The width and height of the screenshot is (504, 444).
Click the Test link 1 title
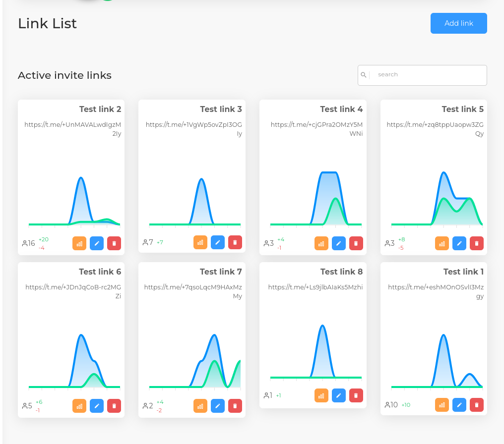click(463, 272)
